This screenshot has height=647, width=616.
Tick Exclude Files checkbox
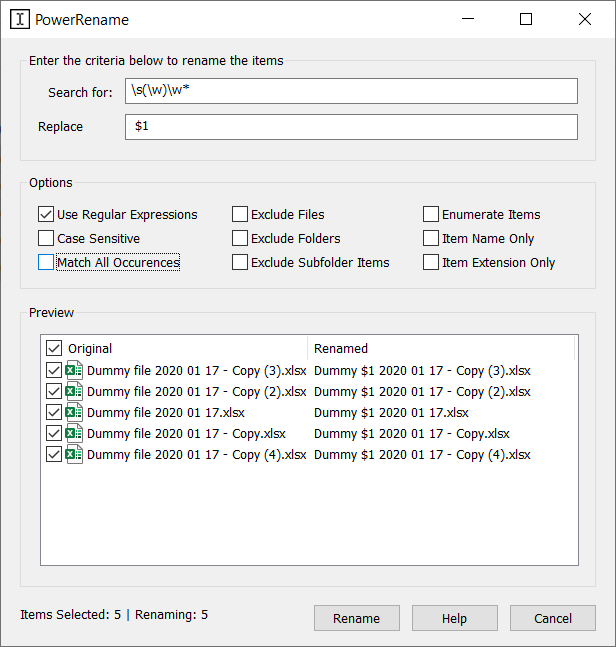pyautogui.click(x=240, y=215)
